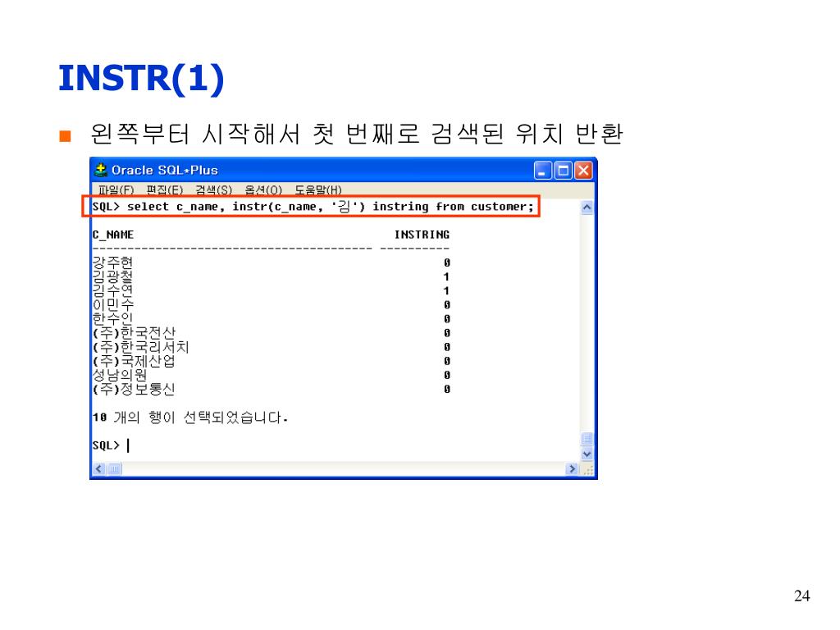The width and height of the screenshot is (840, 630).
Task: Open the 파일(F) menu
Action: pyautogui.click(x=116, y=189)
